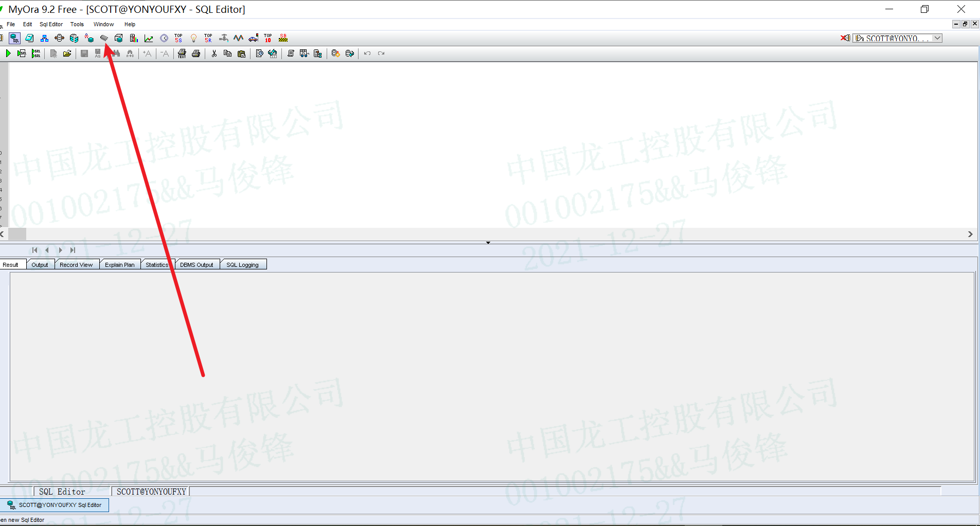Paste from clipboard

point(241,53)
